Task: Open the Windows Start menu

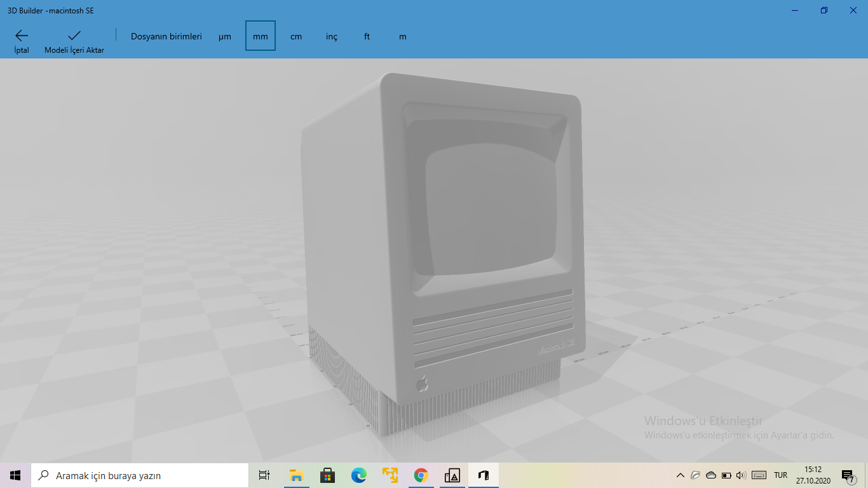Action: 15,475
